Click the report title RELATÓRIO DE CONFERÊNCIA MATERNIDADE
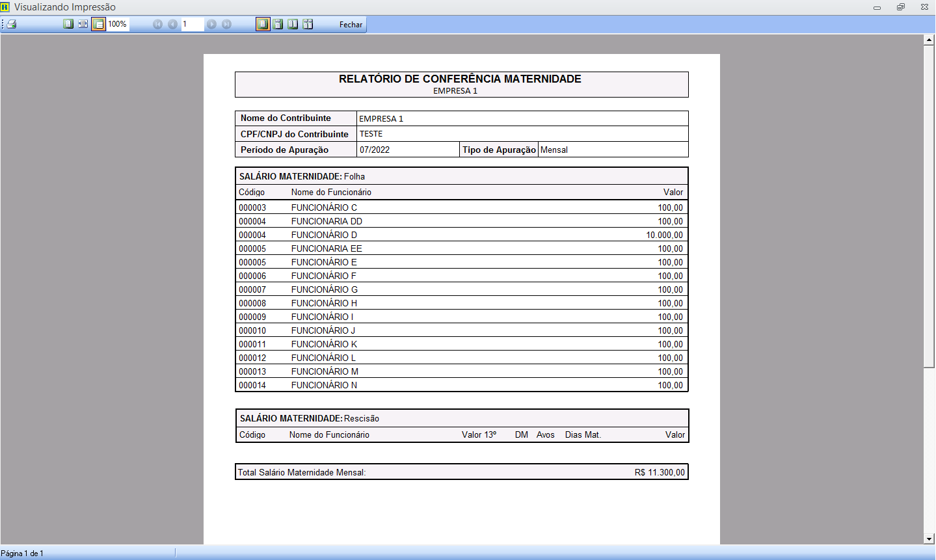Screen dimensions: 936x560 click(460, 79)
